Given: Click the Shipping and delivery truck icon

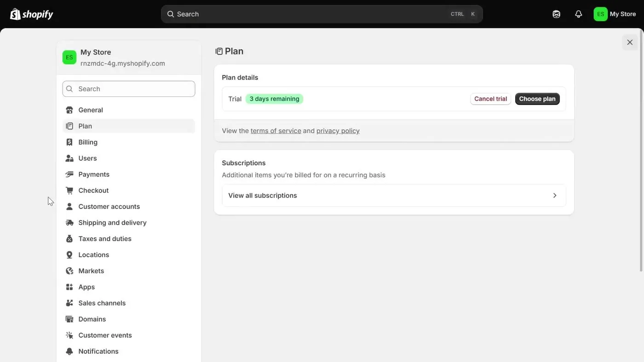Looking at the screenshot, I should [x=69, y=223].
